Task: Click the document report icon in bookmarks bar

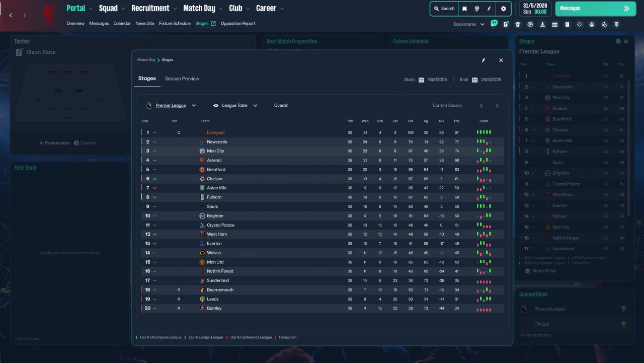Action: tap(567, 24)
